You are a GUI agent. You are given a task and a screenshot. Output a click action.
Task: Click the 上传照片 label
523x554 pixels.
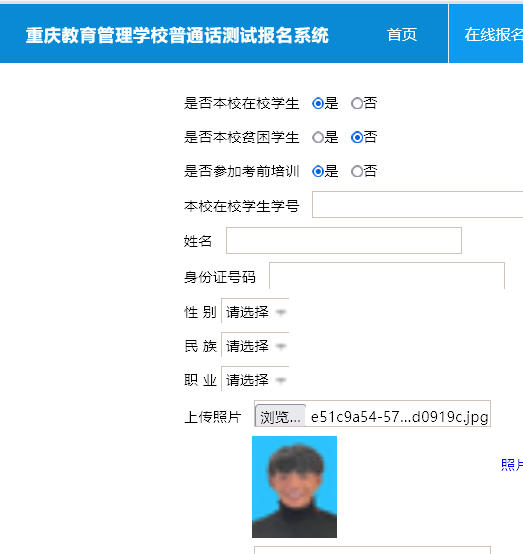(x=213, y=417)
